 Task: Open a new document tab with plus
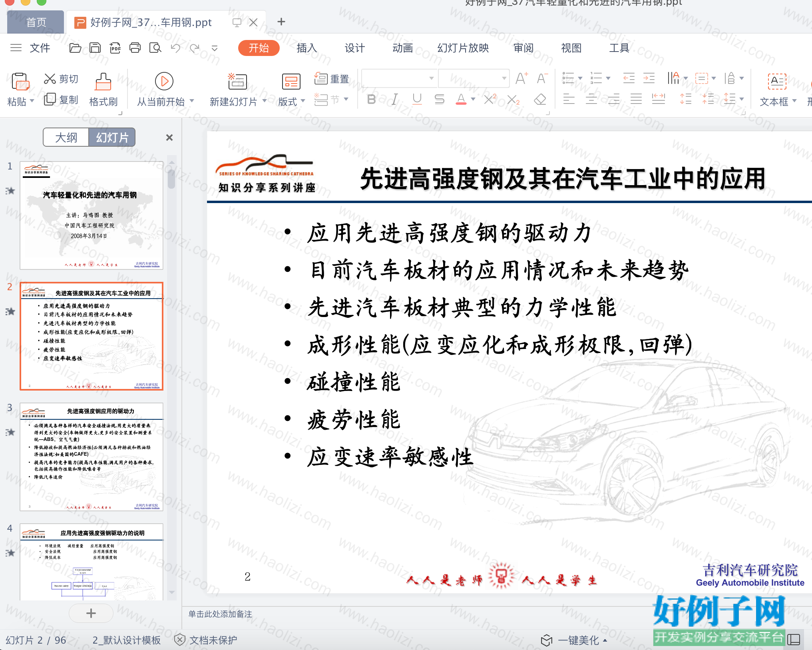(x=281, y=22)
